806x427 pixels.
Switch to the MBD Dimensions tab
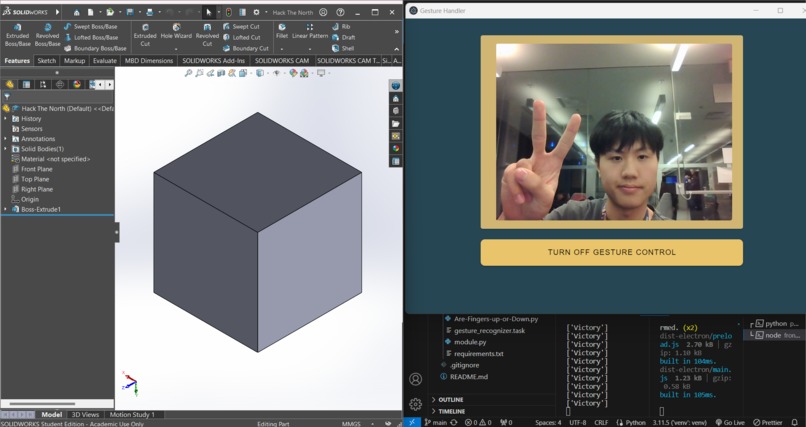coord(149,61)
